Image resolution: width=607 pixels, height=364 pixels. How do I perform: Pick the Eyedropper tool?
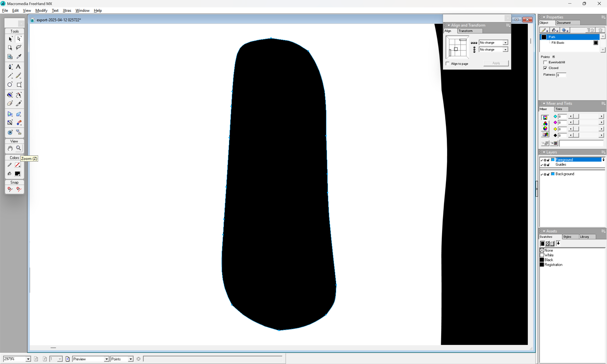point(19,56)
